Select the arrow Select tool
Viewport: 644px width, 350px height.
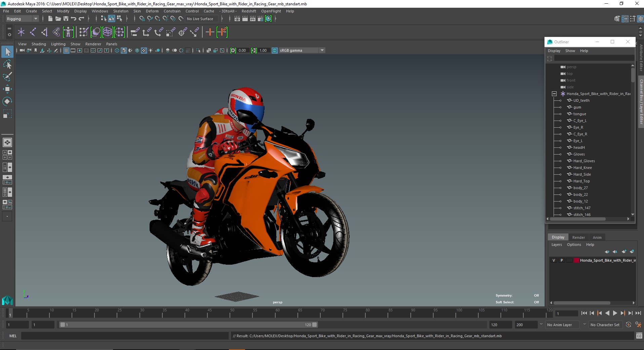click(7, 52)
